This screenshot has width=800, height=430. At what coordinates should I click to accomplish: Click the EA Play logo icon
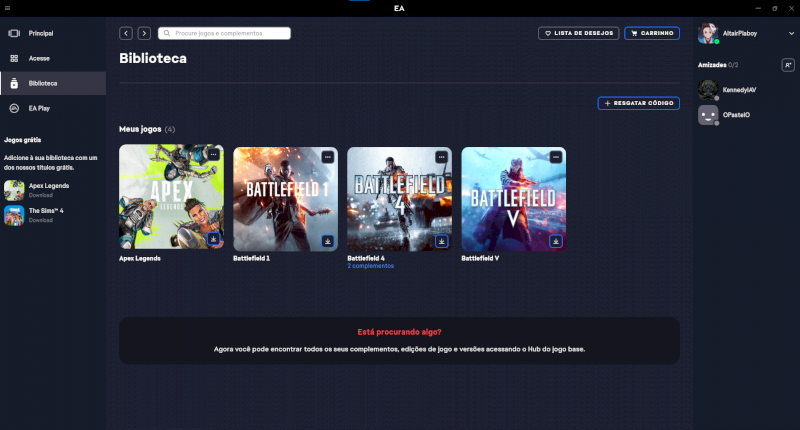click(14, 108)
